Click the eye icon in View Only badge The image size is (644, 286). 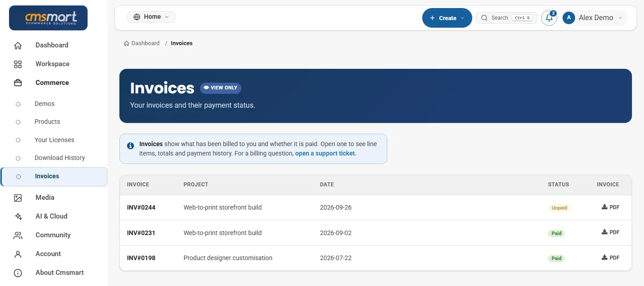[206, 88]
